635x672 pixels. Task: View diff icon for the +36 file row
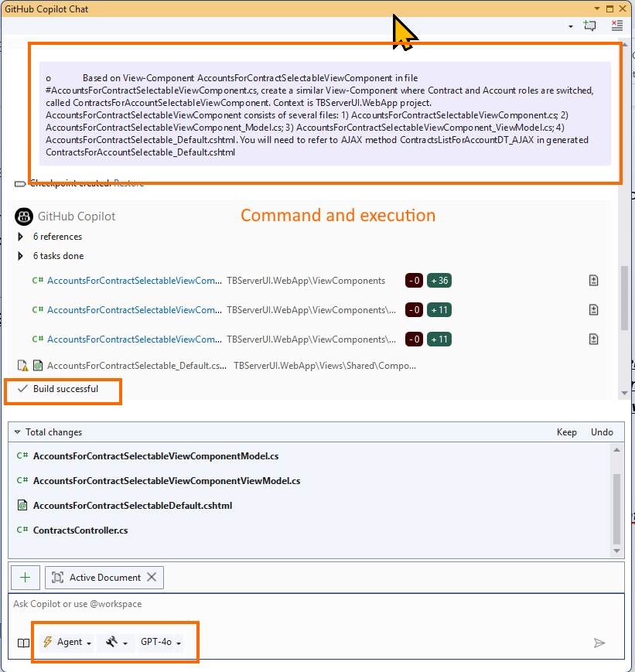593,281
